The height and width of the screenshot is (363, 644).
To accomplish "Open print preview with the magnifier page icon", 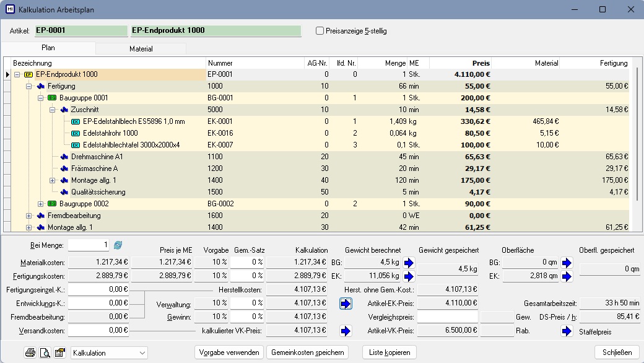I will pyautogui.click(x=45, y=352).
